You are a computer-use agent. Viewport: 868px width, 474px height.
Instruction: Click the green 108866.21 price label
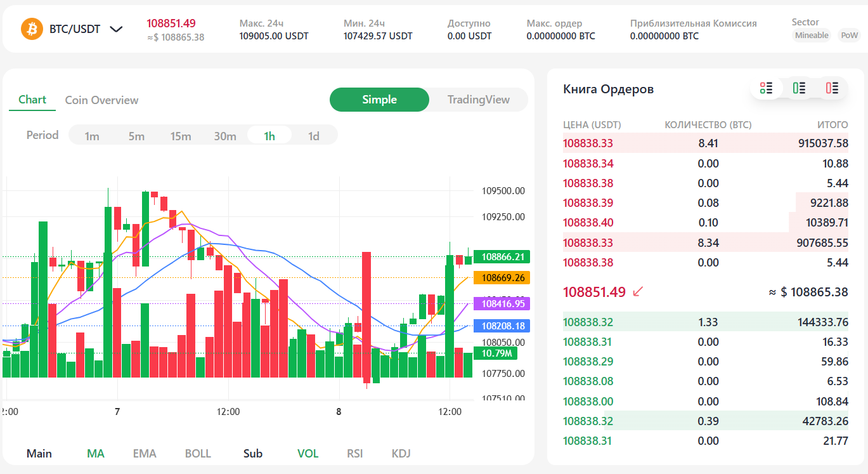(502, 257)
